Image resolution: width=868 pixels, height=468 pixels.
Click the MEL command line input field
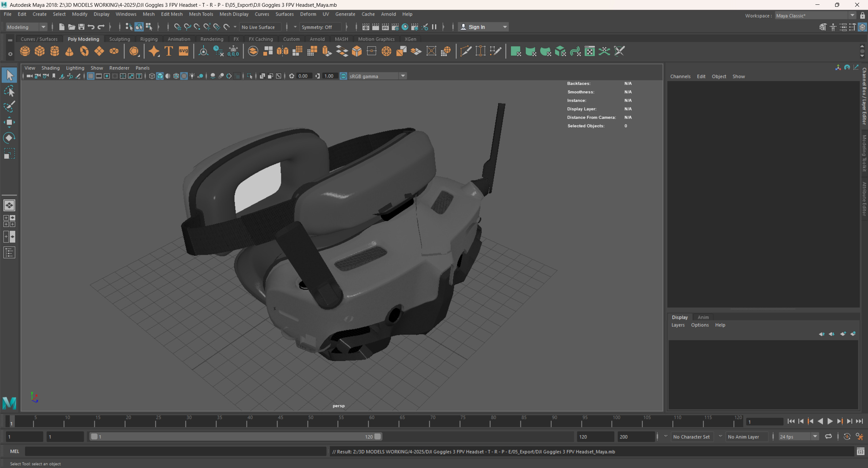pyautogui.click(x=175, y=451)
